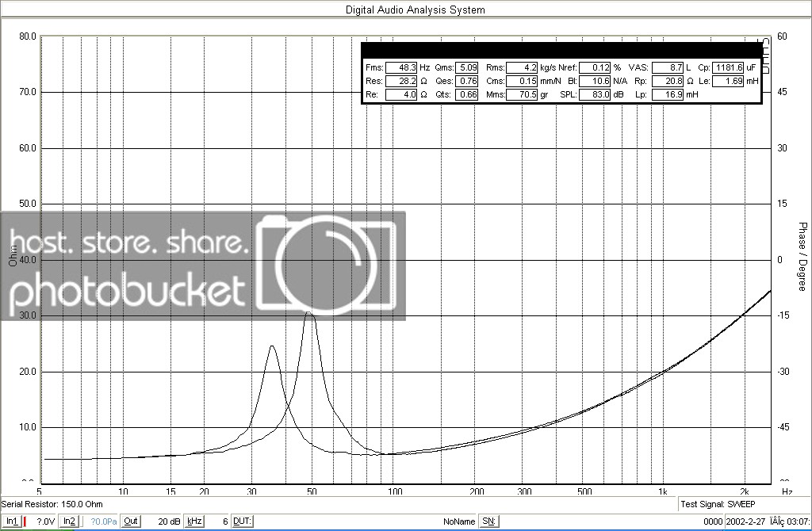Select the SPL value field 83.0
812x531 pixels.
(595, 95)
